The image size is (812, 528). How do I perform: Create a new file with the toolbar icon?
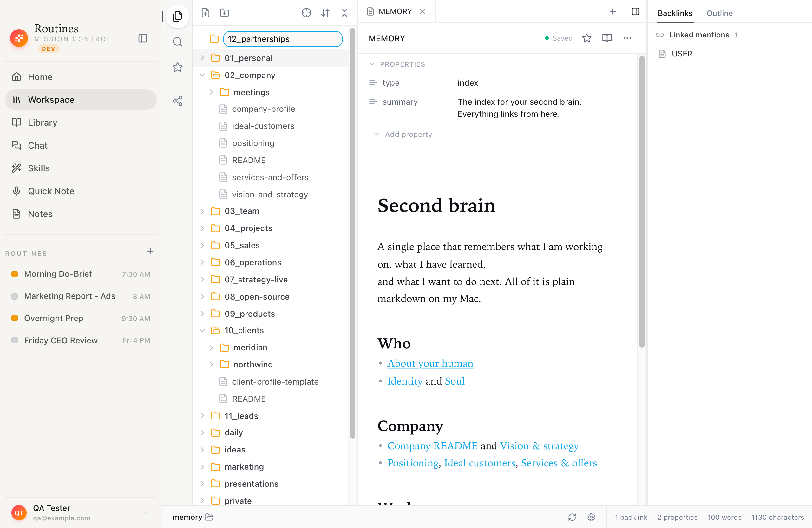coord(206,13)
